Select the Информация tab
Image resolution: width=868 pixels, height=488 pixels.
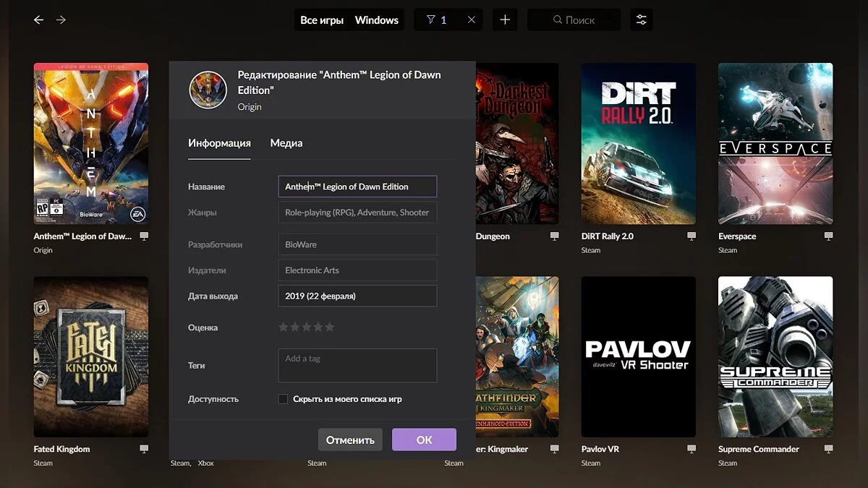219,143
